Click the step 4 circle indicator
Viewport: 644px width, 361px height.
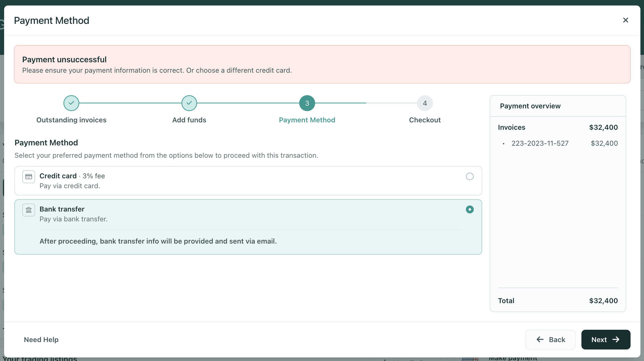425,103
